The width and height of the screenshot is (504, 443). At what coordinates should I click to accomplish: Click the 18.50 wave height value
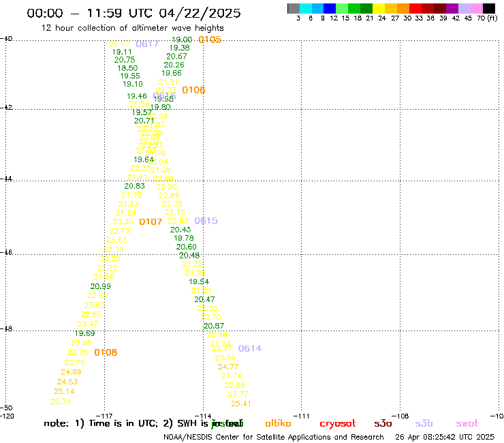click(x=127, y=68)
